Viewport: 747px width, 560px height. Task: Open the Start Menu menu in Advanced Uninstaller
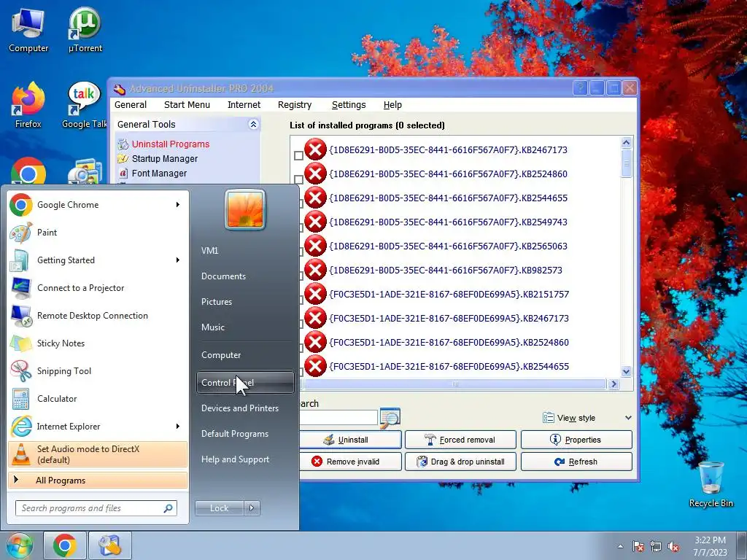click(x=187, y=105)
